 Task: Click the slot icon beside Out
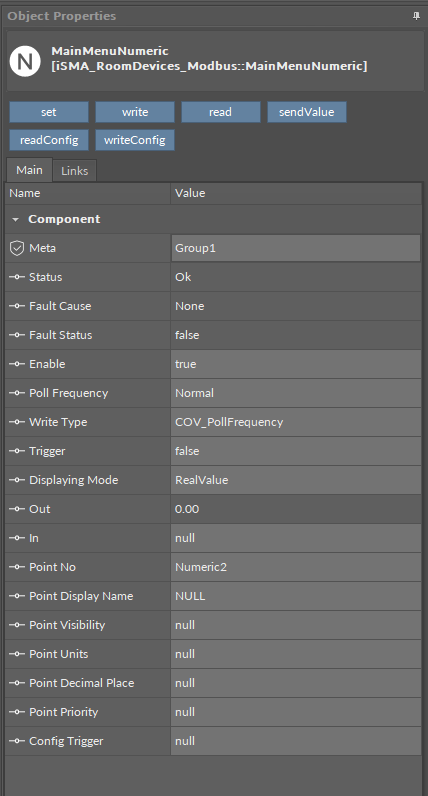click(x=17, y=509)
